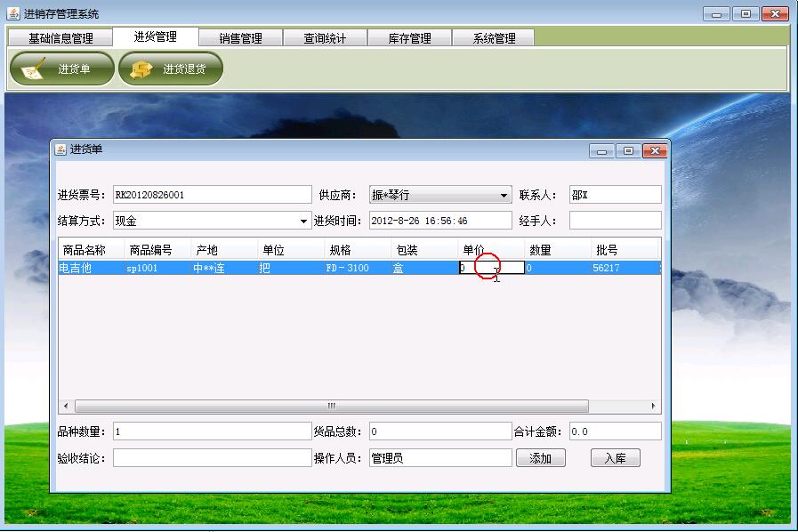This screenshot has height=532, width=798.
Task: Select the 电吉他 product name cell
Action: [x=92, y=268]
